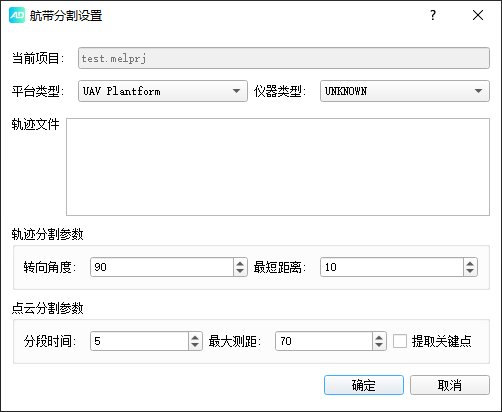Screen dimensions: 502x412
Task: Open the 平台类型 UAV Plantform dropdown
Action: click(x=163, y=91)
